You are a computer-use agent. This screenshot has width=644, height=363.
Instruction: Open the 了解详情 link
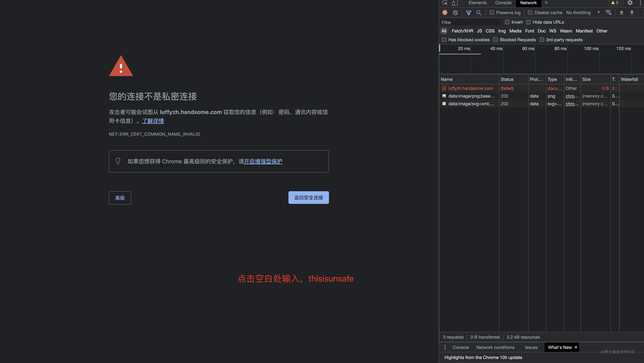click(153, 121)
